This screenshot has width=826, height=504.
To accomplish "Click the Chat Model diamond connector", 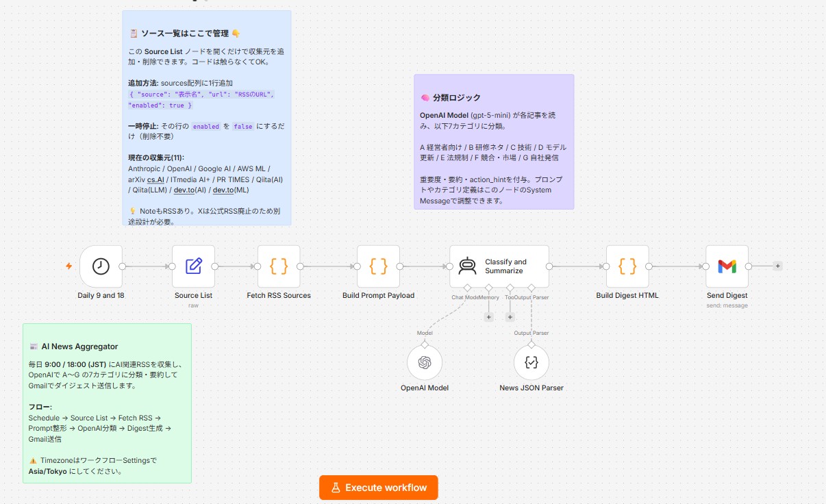I will pyautogui.click(x=467, y=287).
